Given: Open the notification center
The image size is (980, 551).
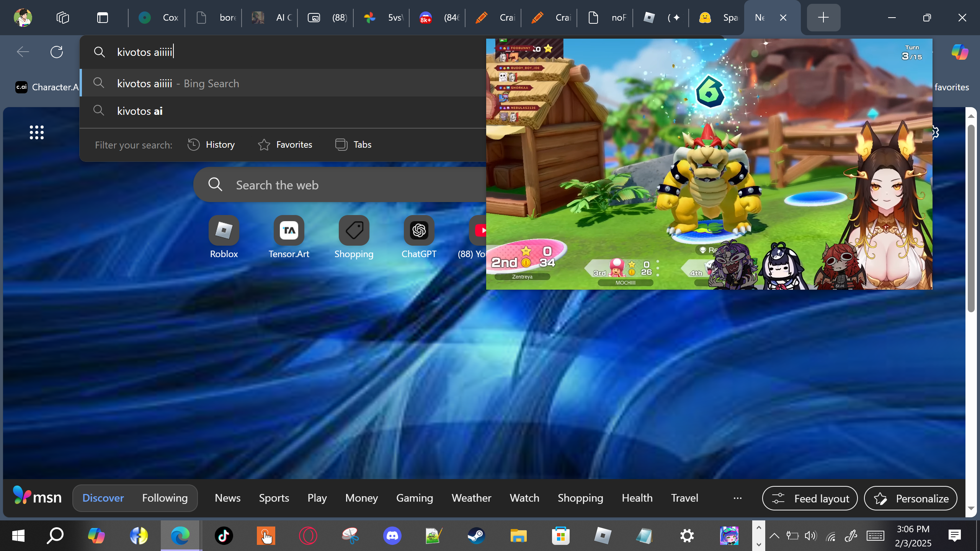Looking at the screenshot, I should point(954,536).
